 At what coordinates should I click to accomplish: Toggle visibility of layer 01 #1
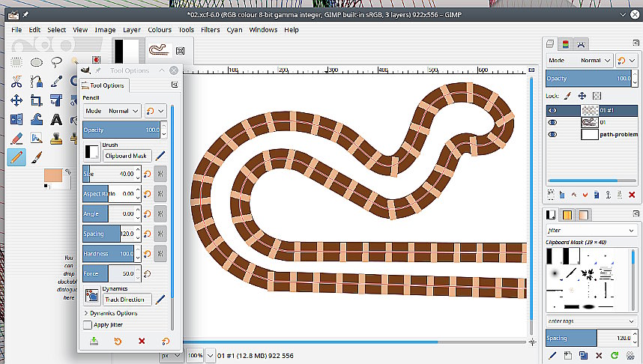554,111
